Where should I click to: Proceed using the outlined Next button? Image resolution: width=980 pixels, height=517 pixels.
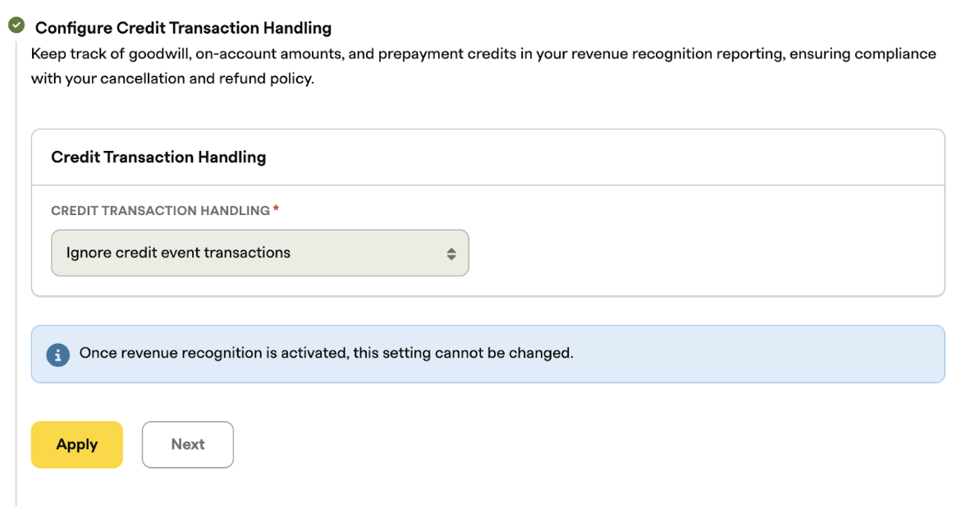click(187, 445)
